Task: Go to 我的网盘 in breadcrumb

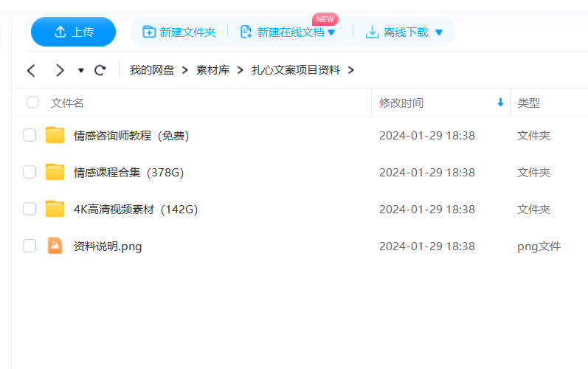Action: coord(152,70)
